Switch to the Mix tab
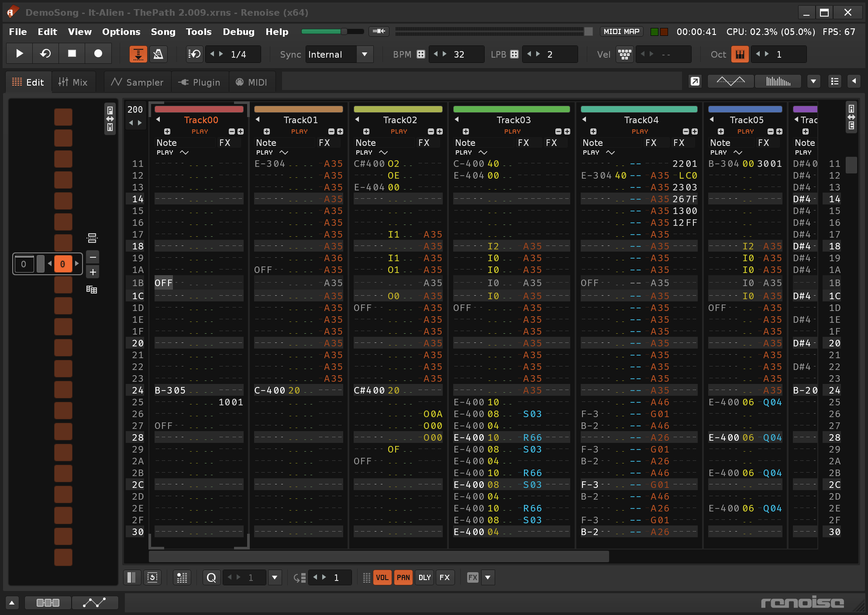The height and width of the screenshot is (615, 868). (x=73, y=82)
